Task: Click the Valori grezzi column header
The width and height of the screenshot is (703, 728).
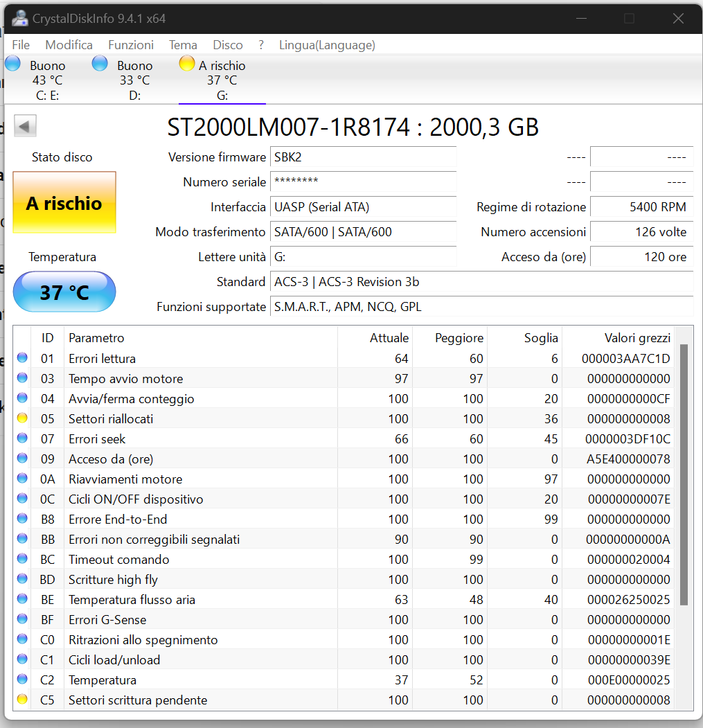Action: tap(619, 337)
